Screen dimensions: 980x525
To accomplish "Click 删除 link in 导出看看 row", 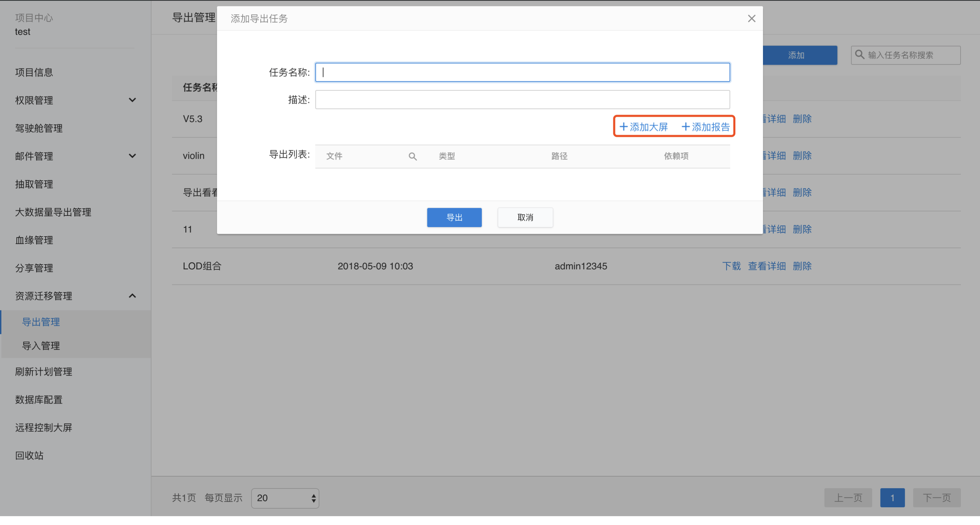I will pos(802,192).
